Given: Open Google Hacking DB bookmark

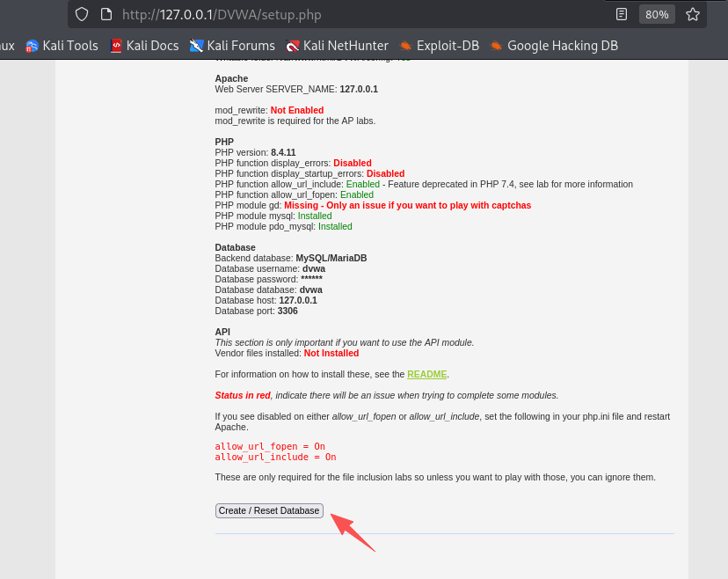Looking at the screenshot, I should (555, 46).
